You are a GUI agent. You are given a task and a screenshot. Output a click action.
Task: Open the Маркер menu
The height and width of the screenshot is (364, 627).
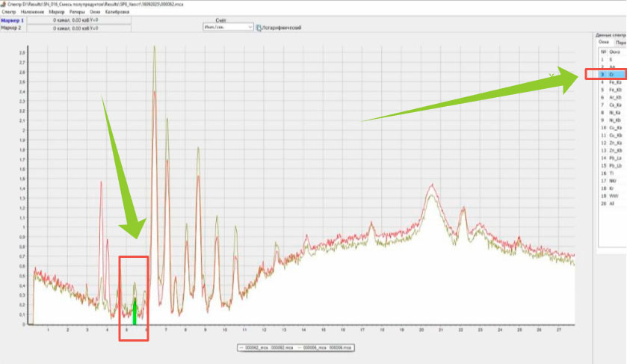coord(55,13)
